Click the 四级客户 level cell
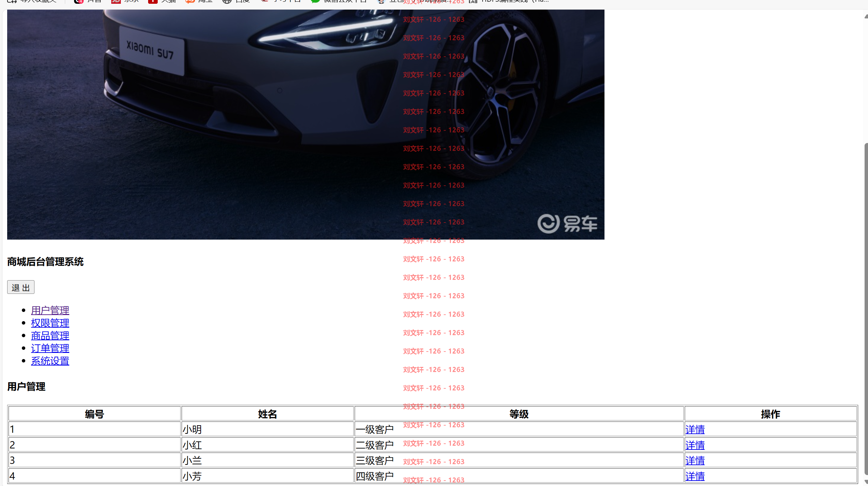 [519, 476]
